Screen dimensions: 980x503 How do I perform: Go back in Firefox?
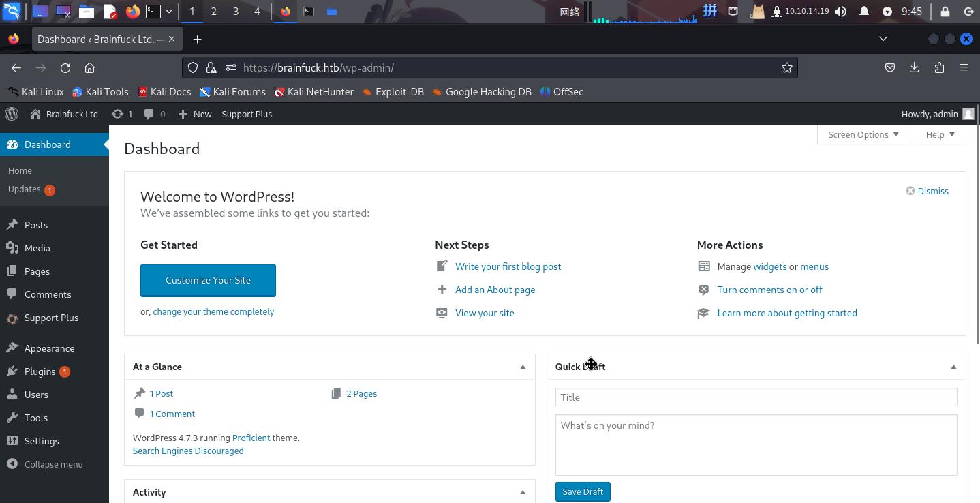pyautogui.click(x=16, y=67)
